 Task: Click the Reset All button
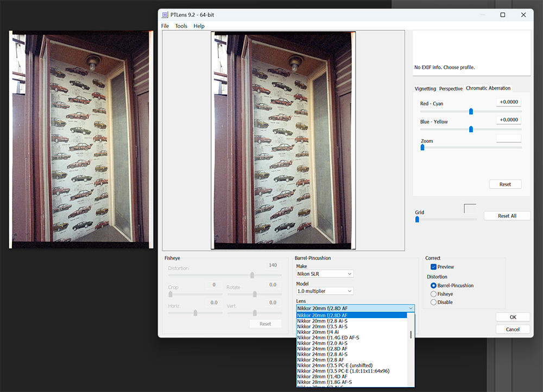click(x=507, y=216)
